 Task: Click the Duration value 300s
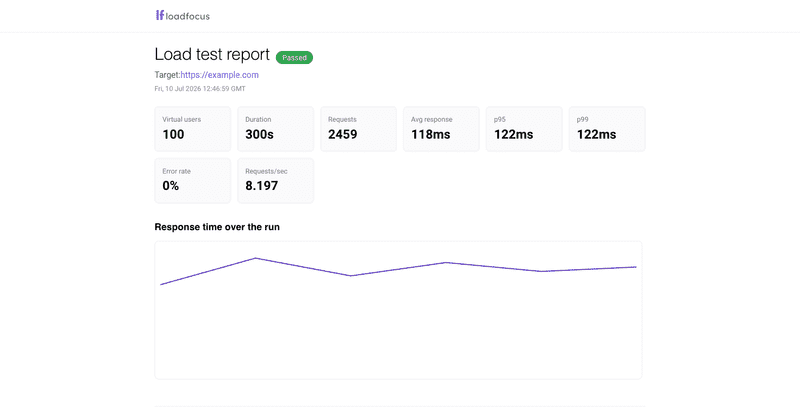259,134
